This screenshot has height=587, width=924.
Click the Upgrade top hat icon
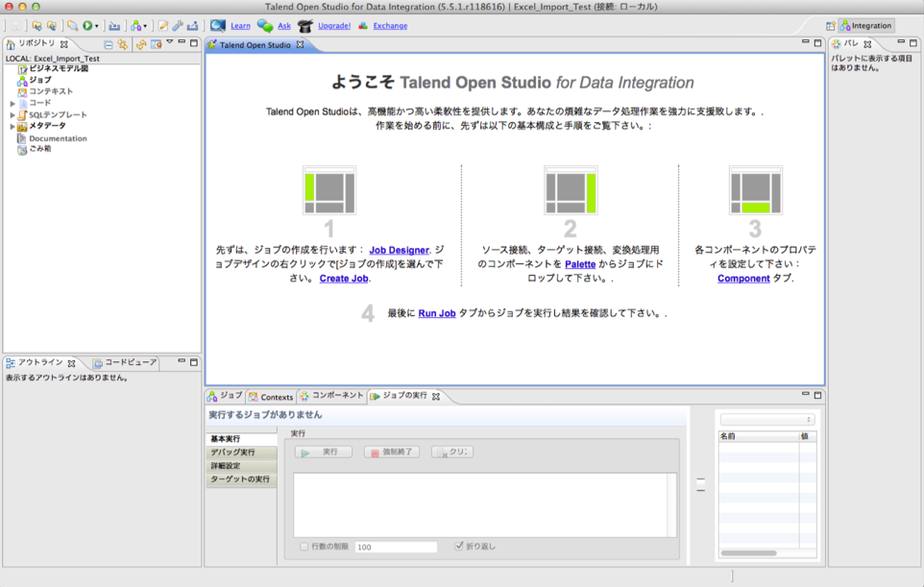(x=305, y=25)
